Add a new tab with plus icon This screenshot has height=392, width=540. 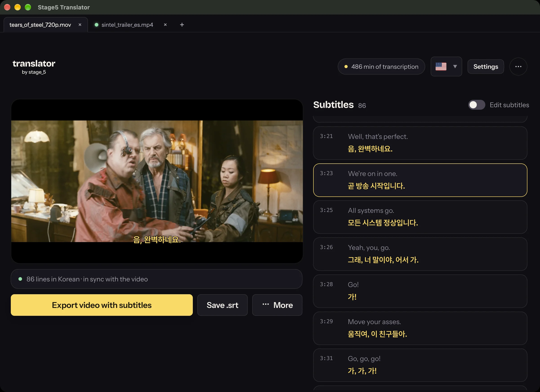(x=182, y=25)
